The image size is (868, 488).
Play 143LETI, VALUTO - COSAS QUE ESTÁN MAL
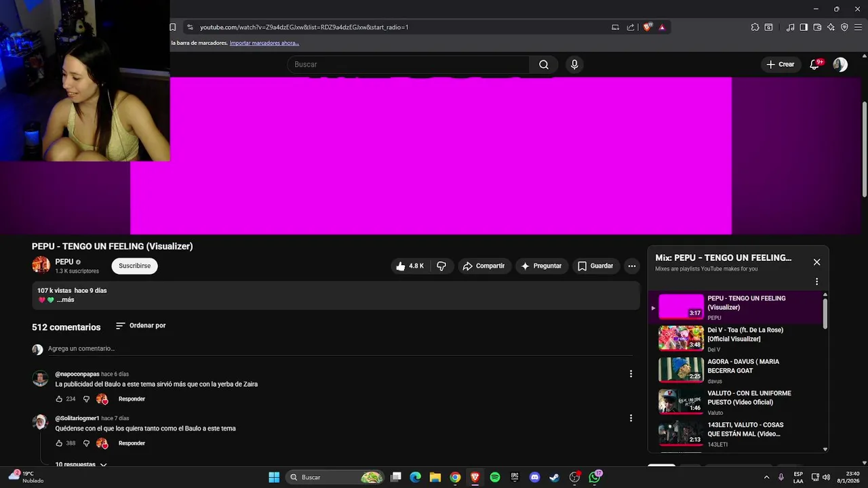click(x=737, y=434)
